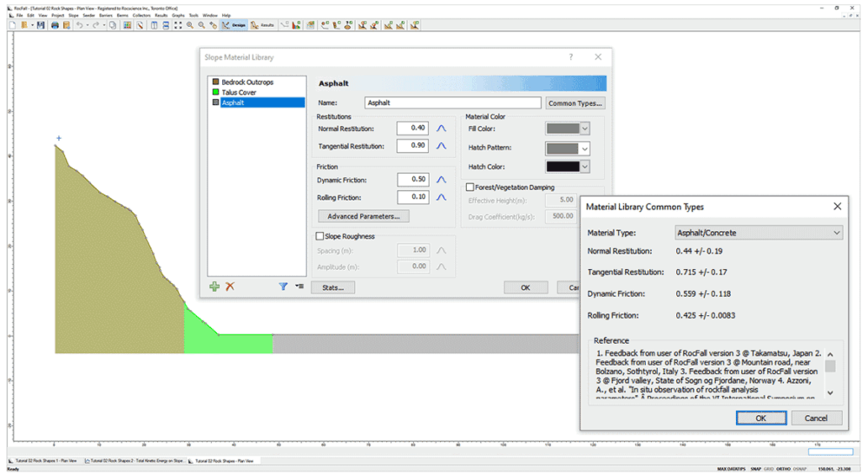The height and width of the screenshot is (474, 868).
Task: Open Rolling Friction distribution curve icon
Action: click(441, 198)
